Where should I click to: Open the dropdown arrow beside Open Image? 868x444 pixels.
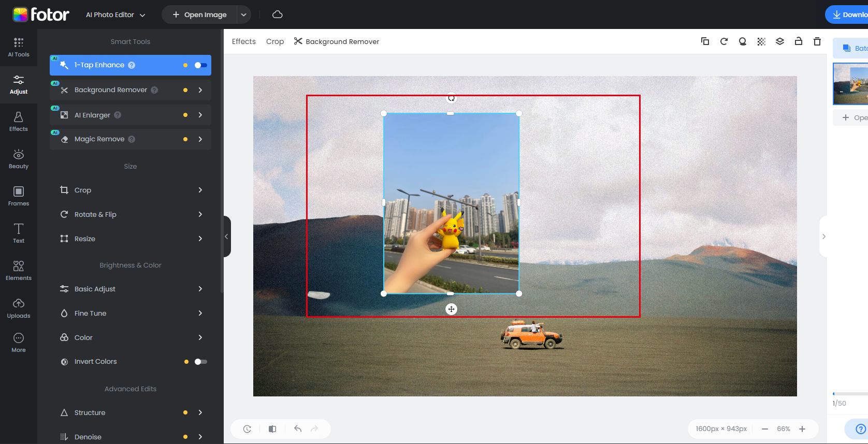[x=243, y=14]
